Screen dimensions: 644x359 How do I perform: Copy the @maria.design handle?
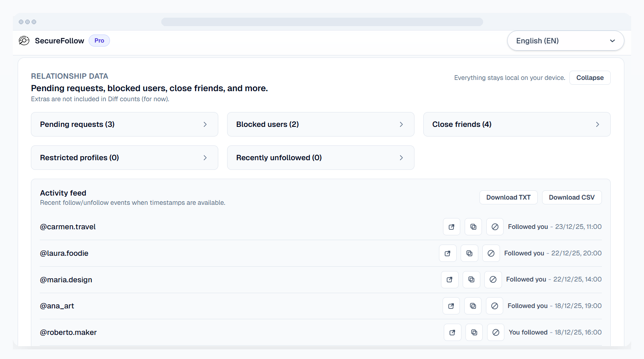coord(471,279)
